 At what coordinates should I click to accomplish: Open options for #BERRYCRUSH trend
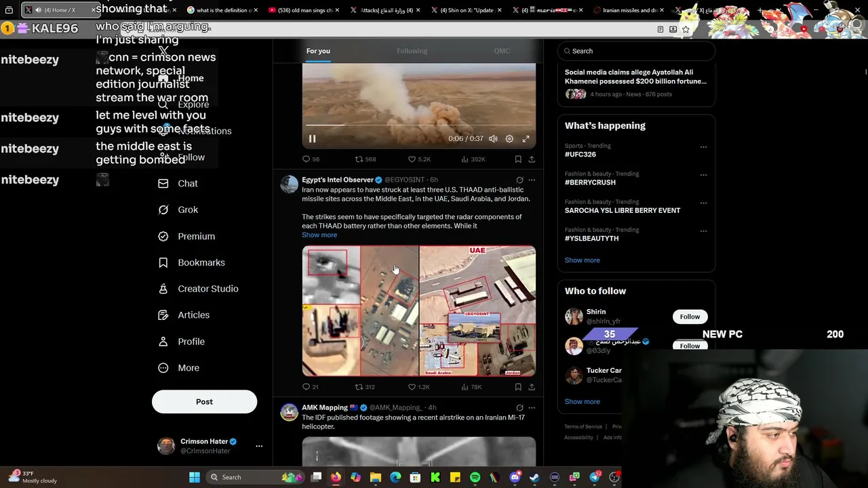tap(703, 175)
